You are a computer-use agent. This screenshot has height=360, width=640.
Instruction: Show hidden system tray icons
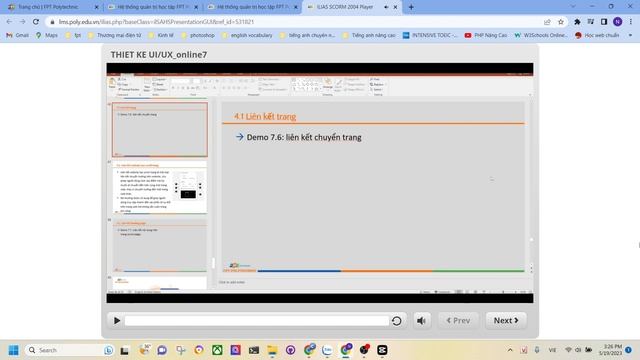510,350
